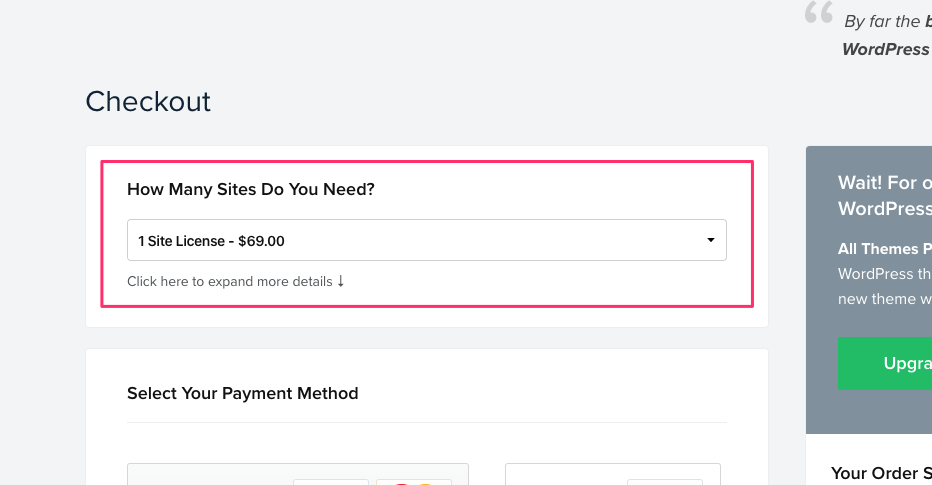Click the Checkout page heading

pyautogui.click(x=148, y=101)
